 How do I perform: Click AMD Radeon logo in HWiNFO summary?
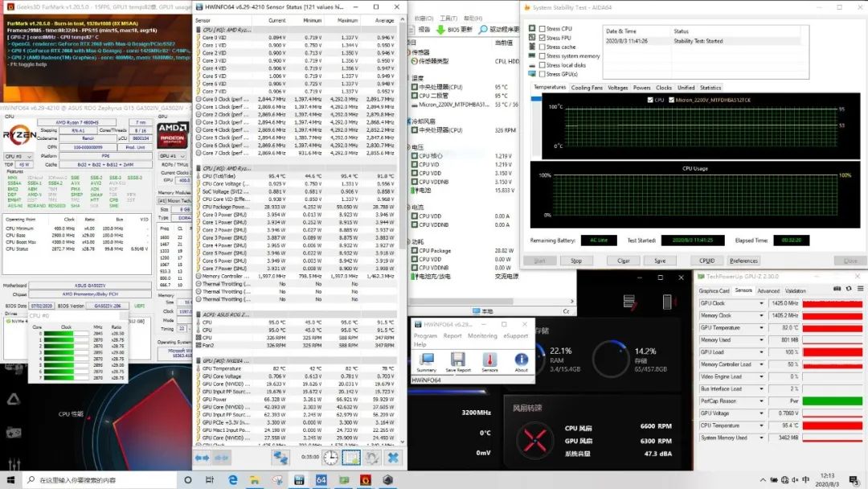pos(173,134)
